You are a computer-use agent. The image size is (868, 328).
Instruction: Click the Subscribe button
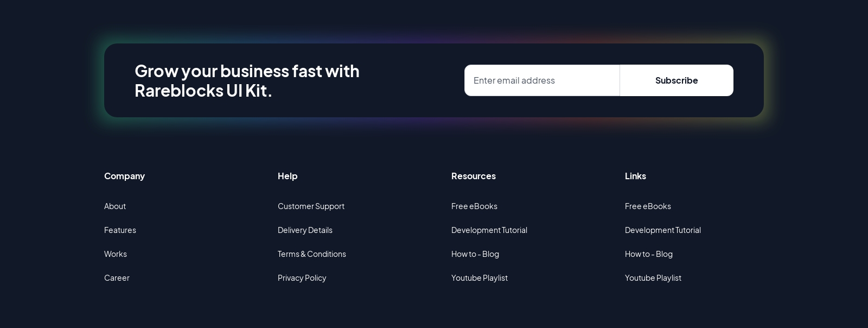click(676, 80)
